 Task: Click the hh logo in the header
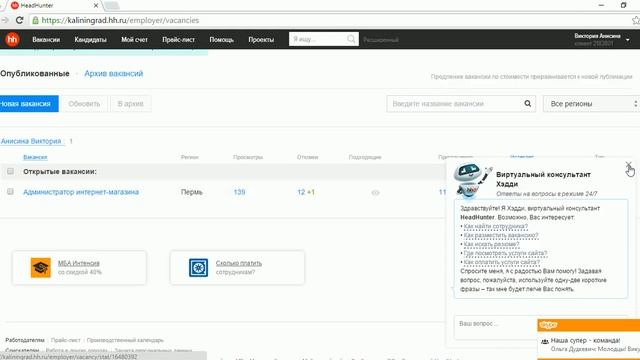(x=12, y=39)
